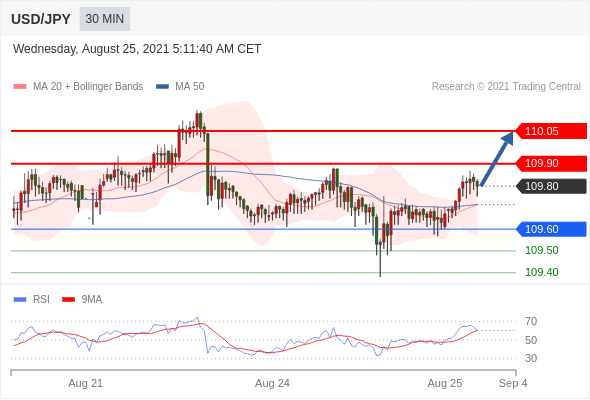Click the date line 'Wednesday, August 25, 2021 5:11:40 AM CET'
The image size is (590, 400).
[x=137, y=49]
